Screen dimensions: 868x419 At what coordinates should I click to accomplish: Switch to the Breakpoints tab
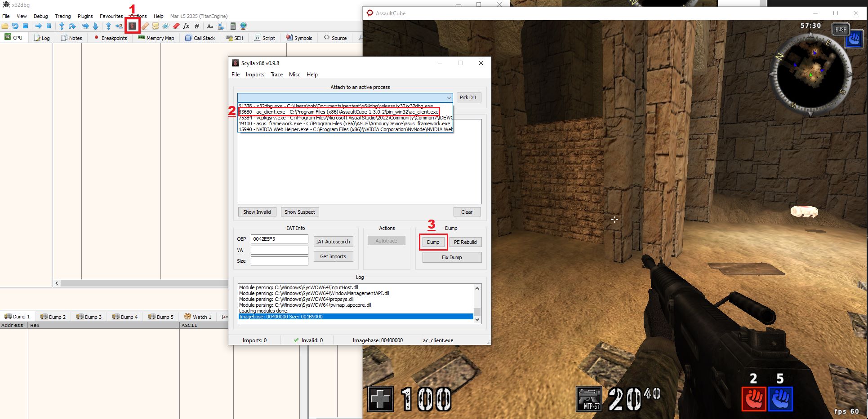[110, 38]
